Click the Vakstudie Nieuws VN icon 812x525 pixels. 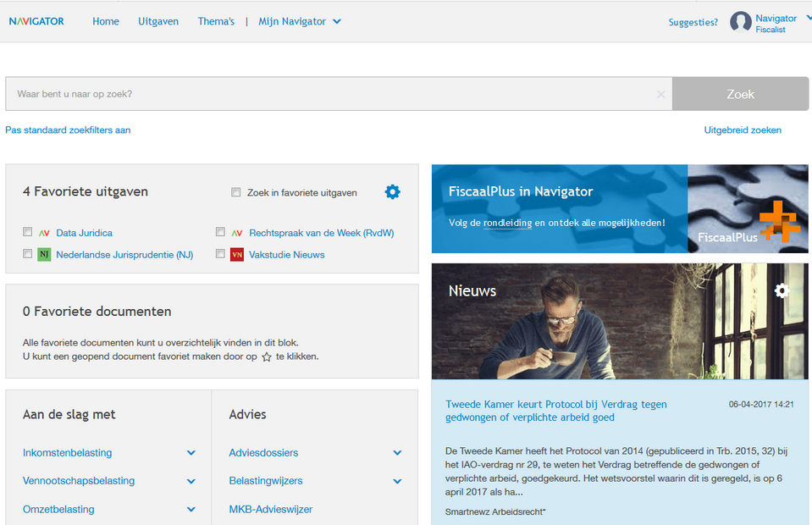[237, 255]
